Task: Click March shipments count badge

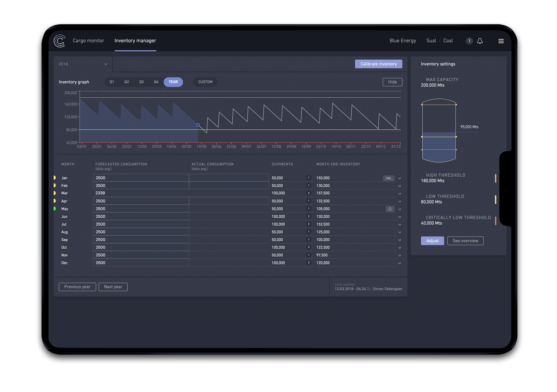Action: tap(308, 193)
